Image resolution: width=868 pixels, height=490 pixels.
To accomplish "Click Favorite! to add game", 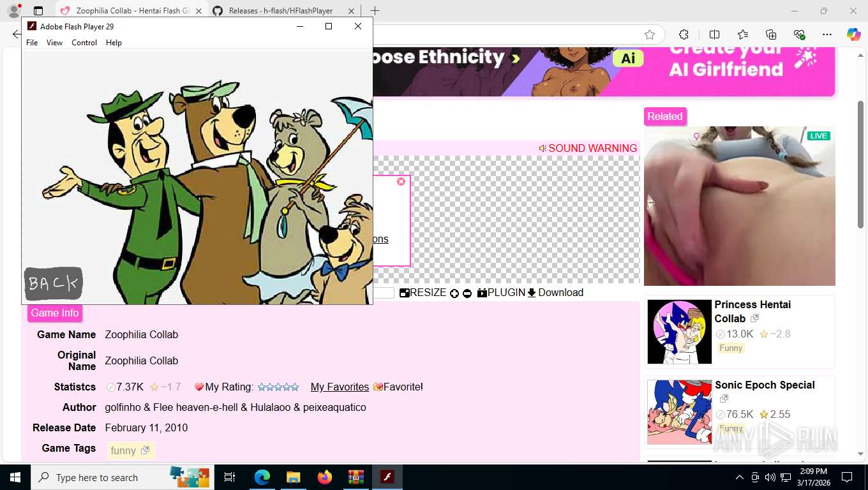I will click(x=398, y=387).
